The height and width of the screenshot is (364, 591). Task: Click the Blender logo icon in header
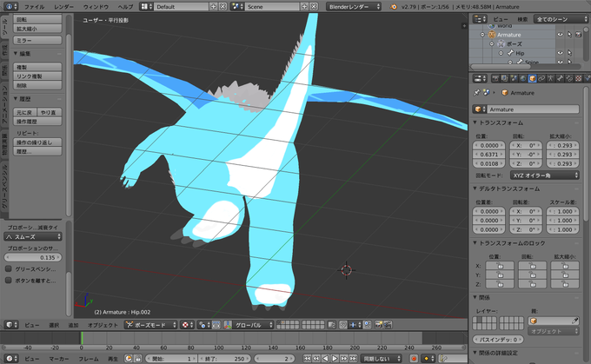point(394,6)
